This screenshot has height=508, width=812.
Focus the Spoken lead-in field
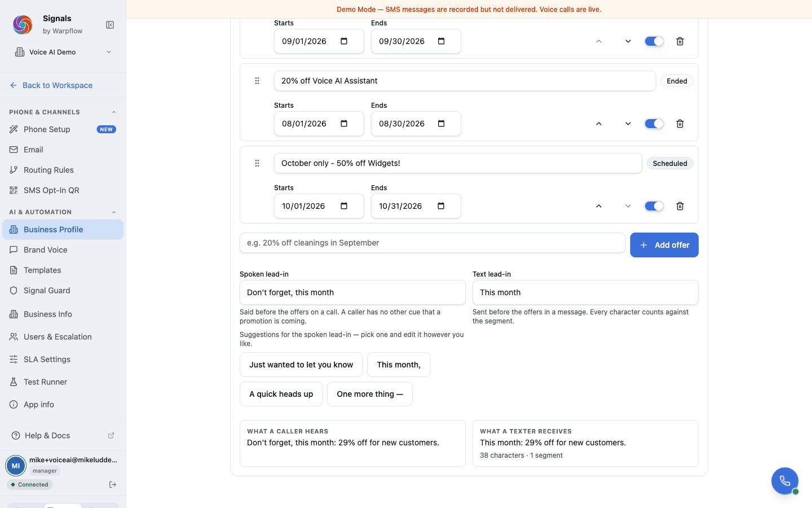pyautogui.click(x=352, y=292)
